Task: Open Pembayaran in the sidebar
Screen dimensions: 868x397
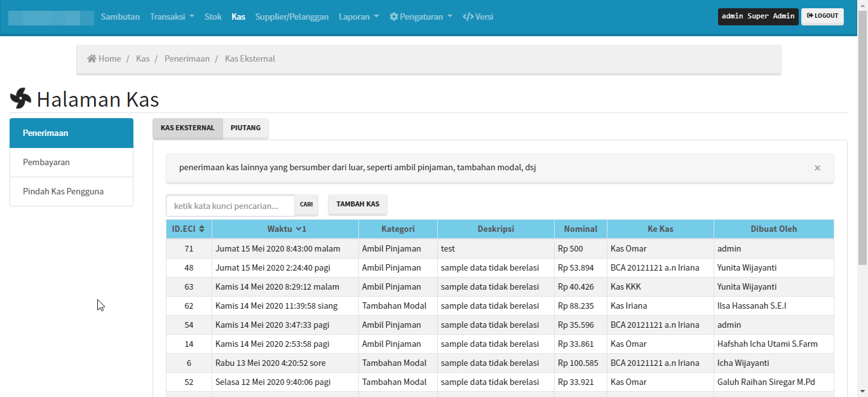Action: [x=46, y=163]
